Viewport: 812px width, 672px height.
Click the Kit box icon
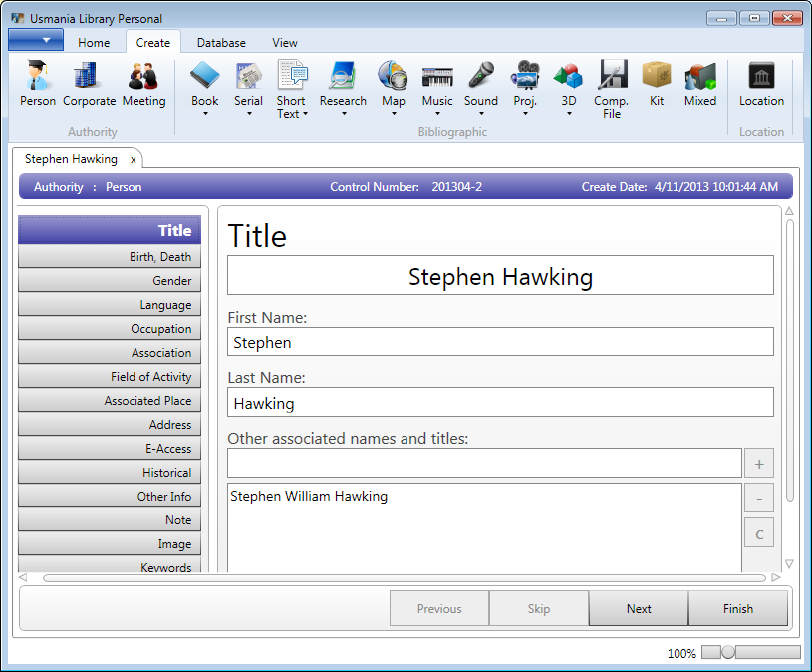(657, 74)
